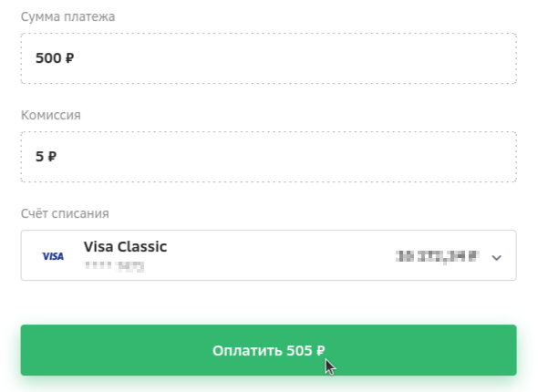
Task: Click the Сумма платежа label
Action: pyautogui.click(x=68, y=16)
